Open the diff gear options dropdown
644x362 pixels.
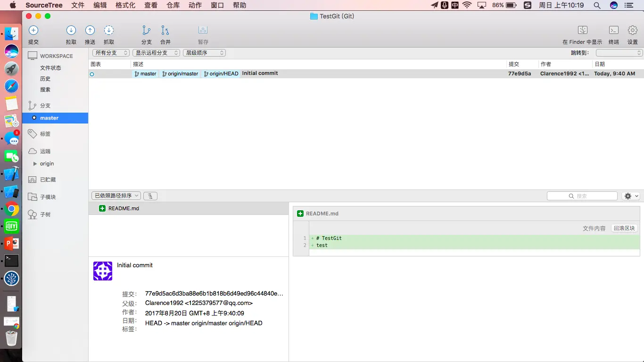(x=631, y=196)
